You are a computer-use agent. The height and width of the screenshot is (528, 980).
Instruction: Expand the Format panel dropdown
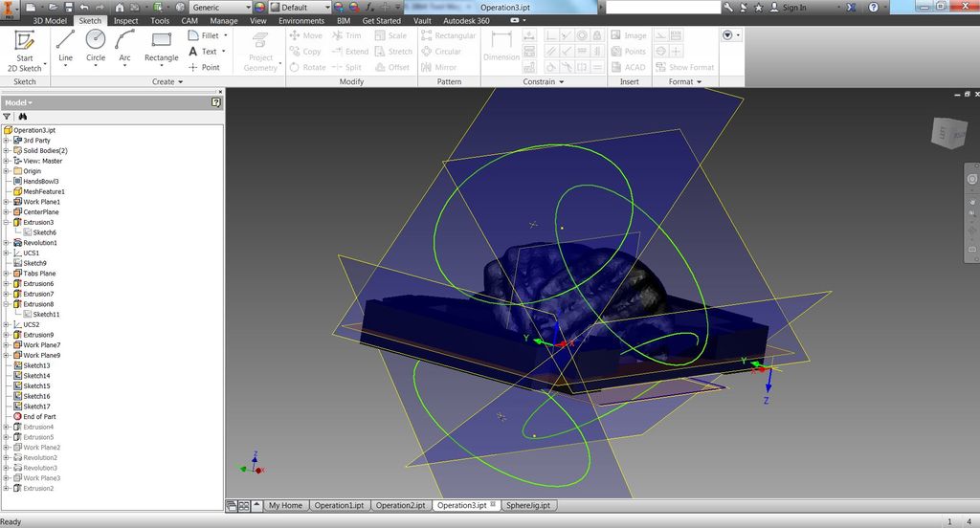(685, 82)
